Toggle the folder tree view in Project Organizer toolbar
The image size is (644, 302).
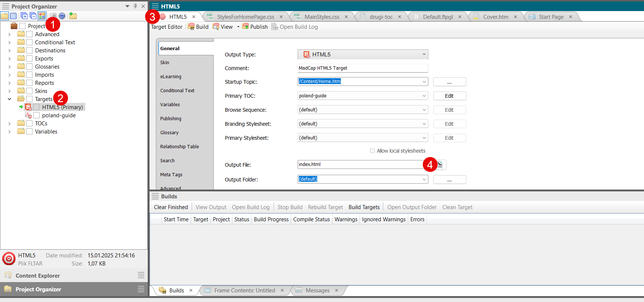(4, 16)
